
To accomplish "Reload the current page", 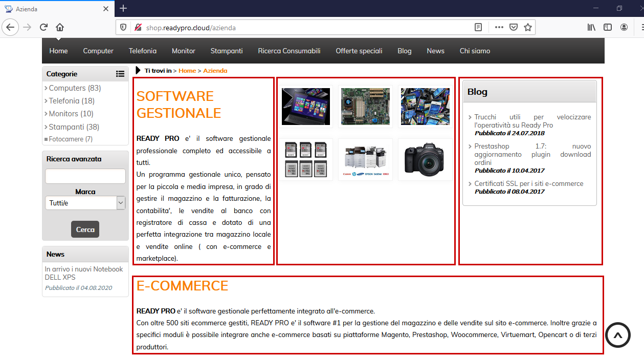I will [43, 27].
